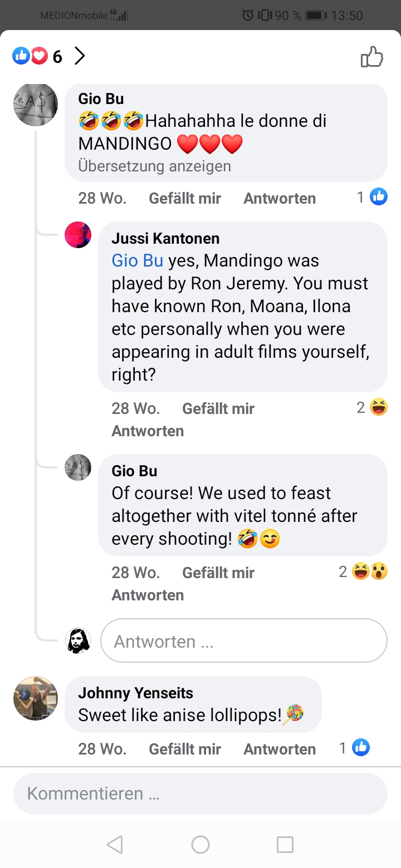Tap the blue 'Gio Bu' mention link
Screen dimensions: 401x868
point(138,260)
